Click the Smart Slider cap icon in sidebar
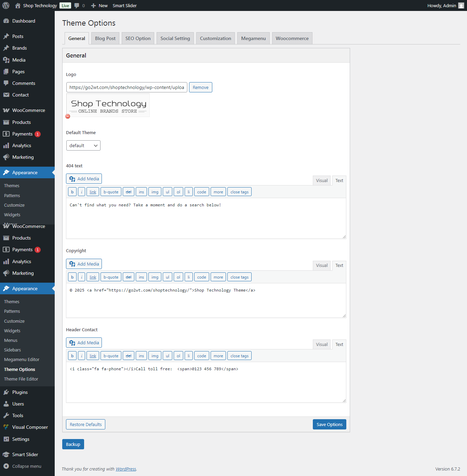The width and height of the screenshot is (467, 476). click(6, 454)
